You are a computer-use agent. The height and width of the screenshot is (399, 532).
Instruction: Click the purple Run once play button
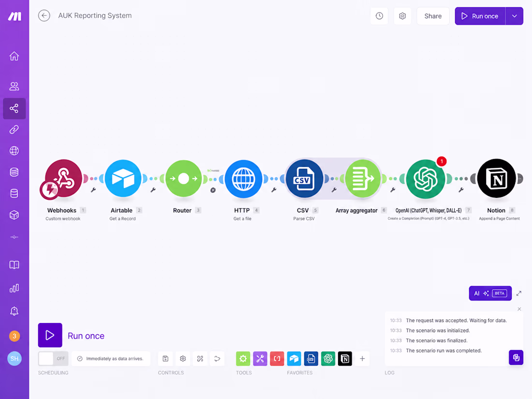tap(50, 335)
